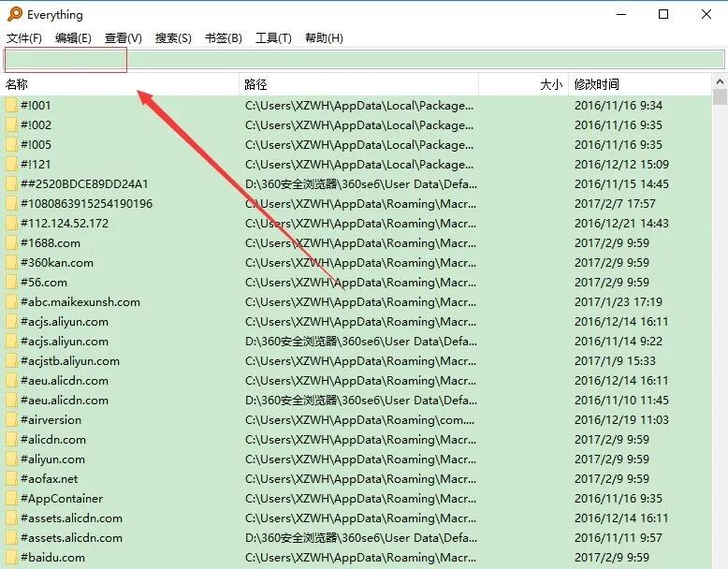Click folder icon of #360kan.com
This screenshot has width=728, height=569.
pyautogui.click(x=11, y=262)
